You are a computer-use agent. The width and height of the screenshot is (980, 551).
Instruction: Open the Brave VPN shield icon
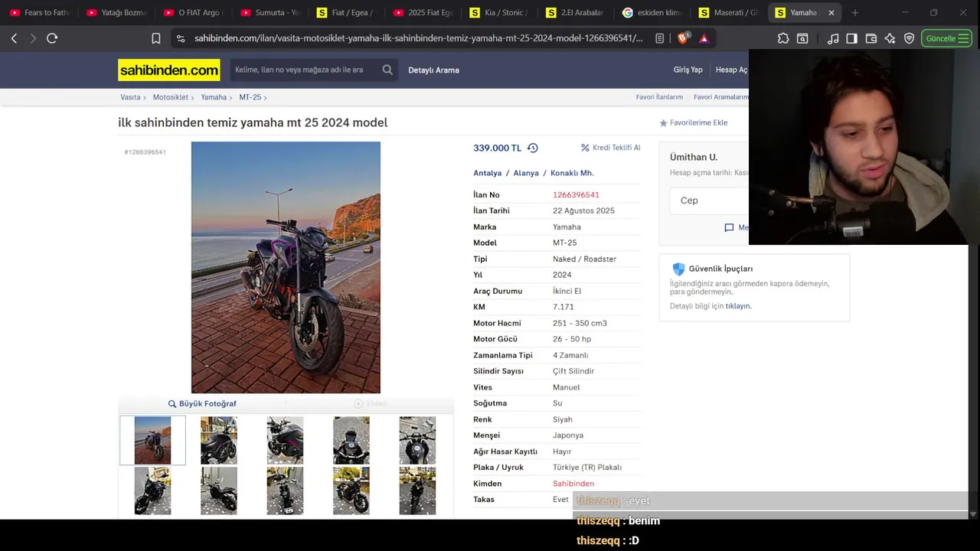pyautogui.click(x=909, y=38)
